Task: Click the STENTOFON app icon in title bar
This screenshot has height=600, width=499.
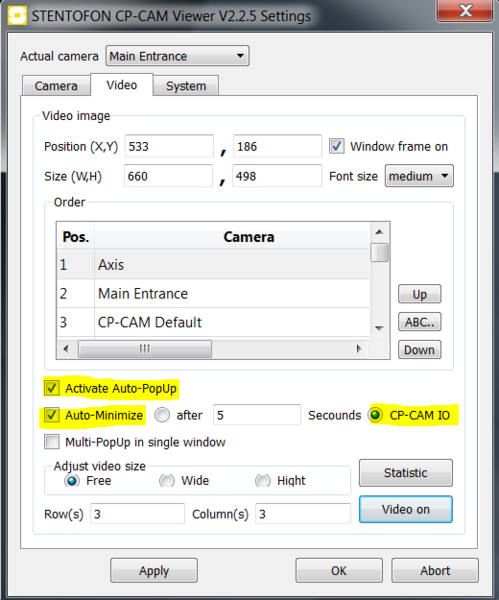Action: pyautogui.click(x=17, y=15)
